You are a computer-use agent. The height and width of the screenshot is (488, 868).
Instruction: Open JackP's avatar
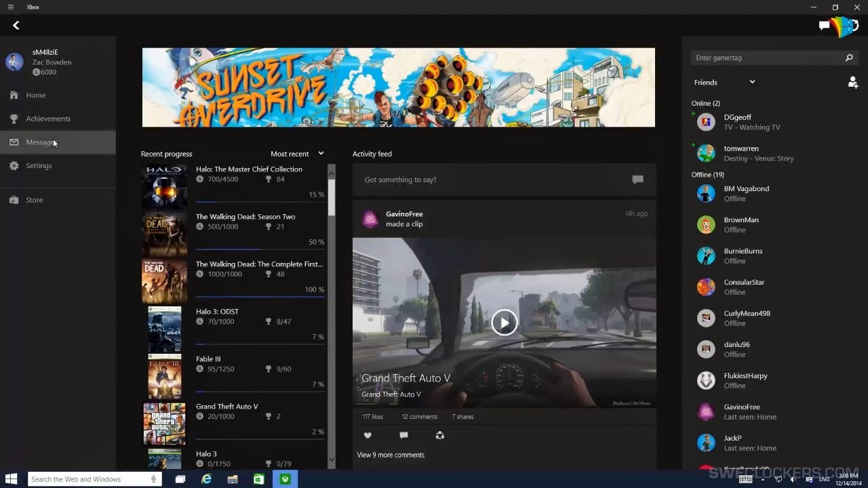[x=706, y=443]
